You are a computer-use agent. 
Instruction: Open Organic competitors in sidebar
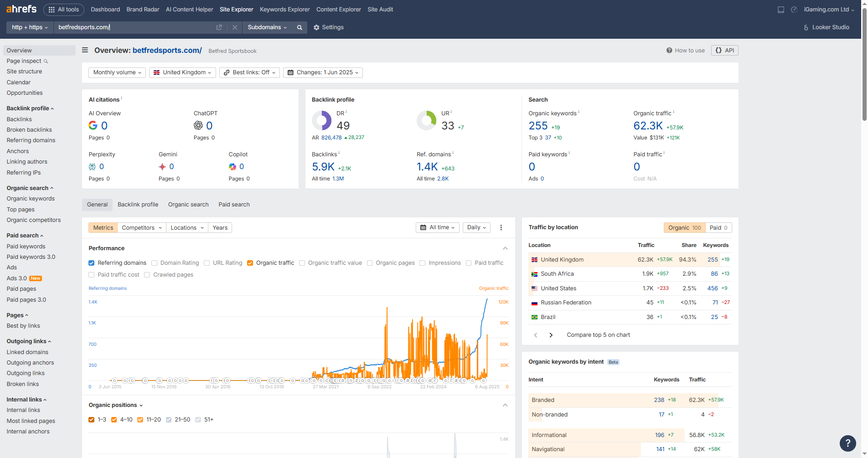34,220
